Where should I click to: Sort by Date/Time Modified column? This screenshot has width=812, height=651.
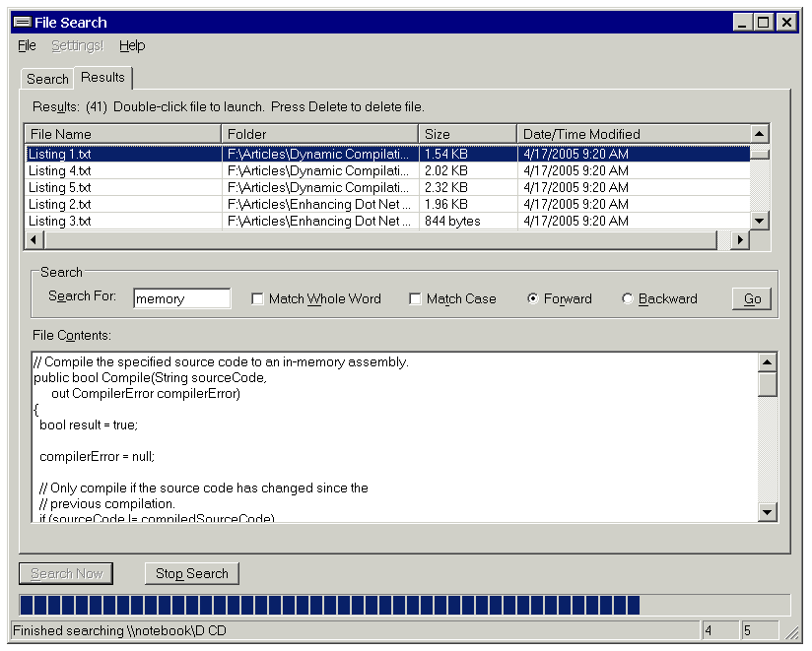point(632,134)
